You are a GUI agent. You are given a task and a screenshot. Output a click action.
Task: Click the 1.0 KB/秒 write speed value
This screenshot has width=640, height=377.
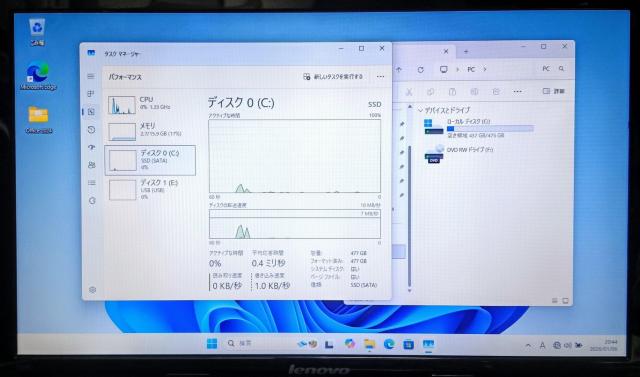[272, 286]
